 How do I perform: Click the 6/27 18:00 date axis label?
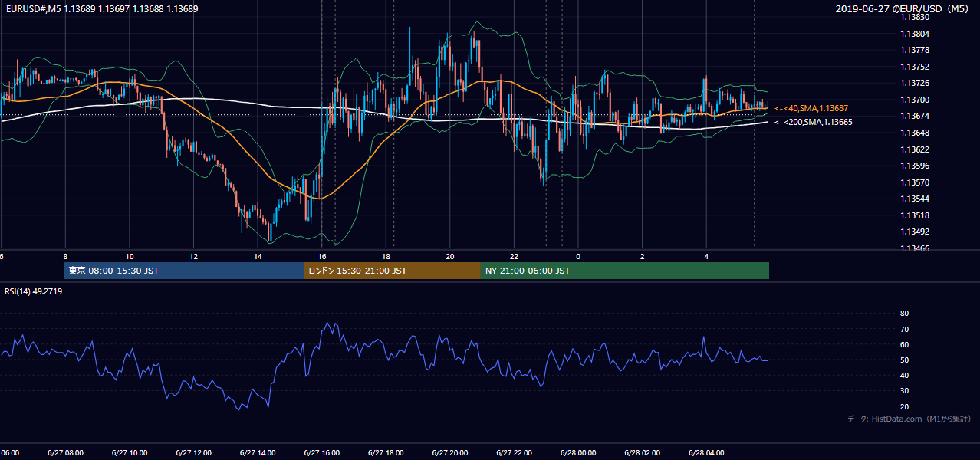(386, 453)
